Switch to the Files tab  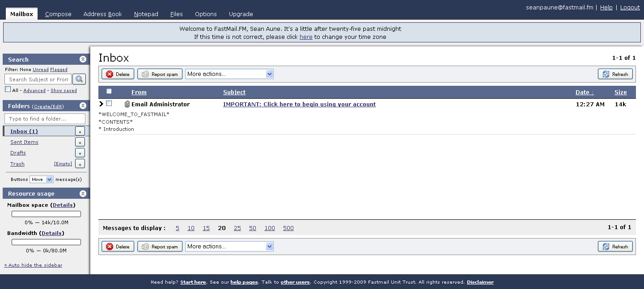(x=177, y=14)
